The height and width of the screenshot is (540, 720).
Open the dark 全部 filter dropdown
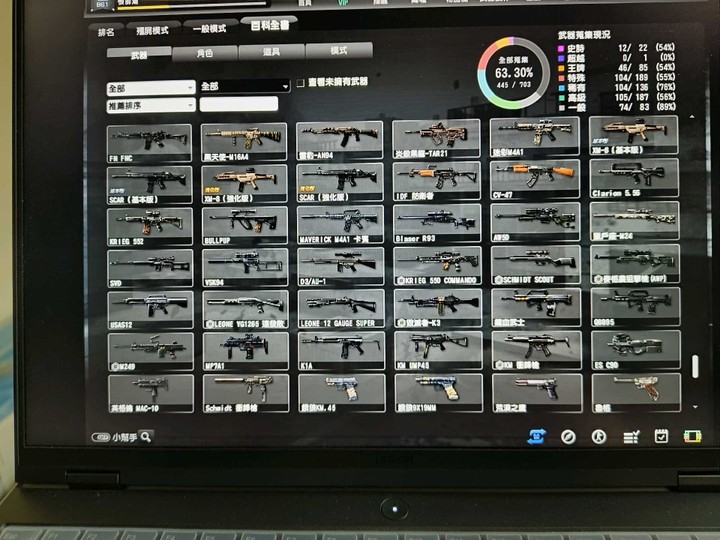pos(245,86)
